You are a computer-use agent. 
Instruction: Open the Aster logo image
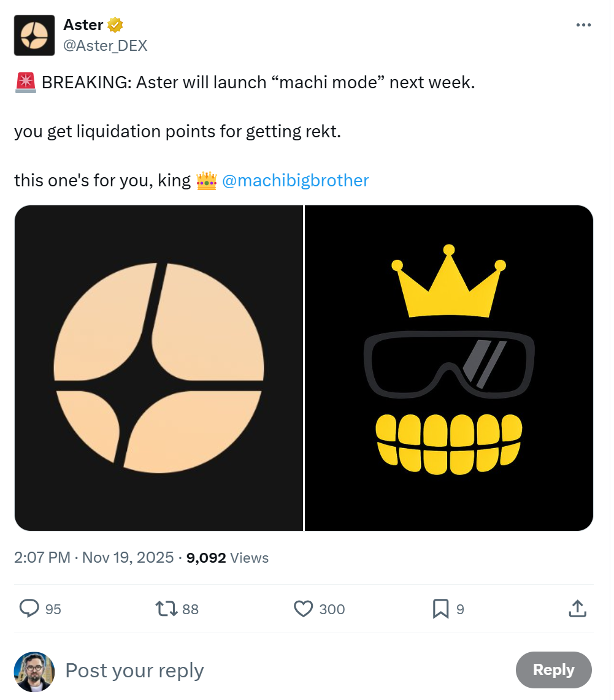click(x=159, y=368)
